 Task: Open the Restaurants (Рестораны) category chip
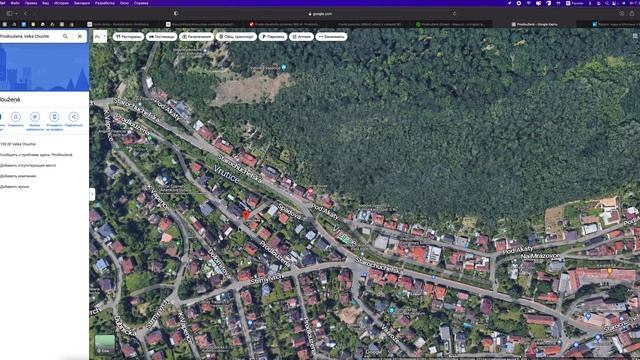pyautogui.click(x=128, y=37)
